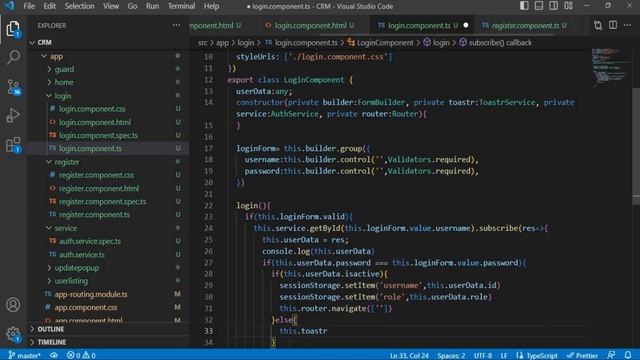This screenshot has width=640, height=360.
Task: Open the Run menu
Action: click(152, 6)
